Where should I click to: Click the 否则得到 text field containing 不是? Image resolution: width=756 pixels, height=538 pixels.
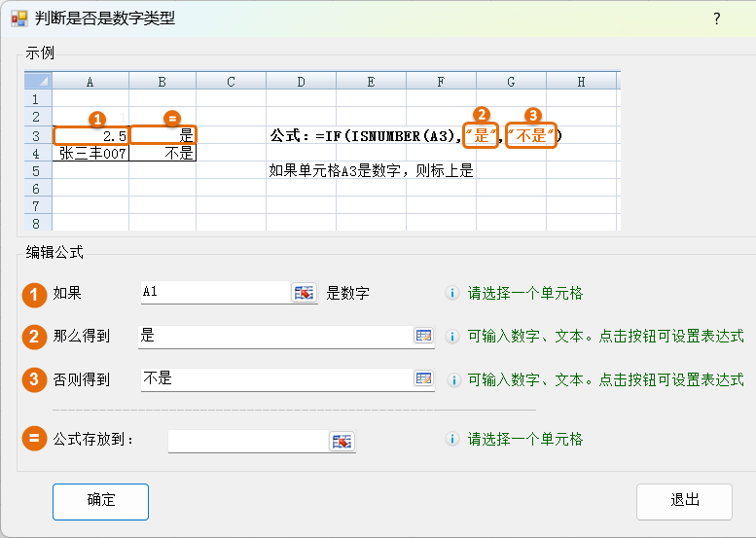(x=274, y=379)
